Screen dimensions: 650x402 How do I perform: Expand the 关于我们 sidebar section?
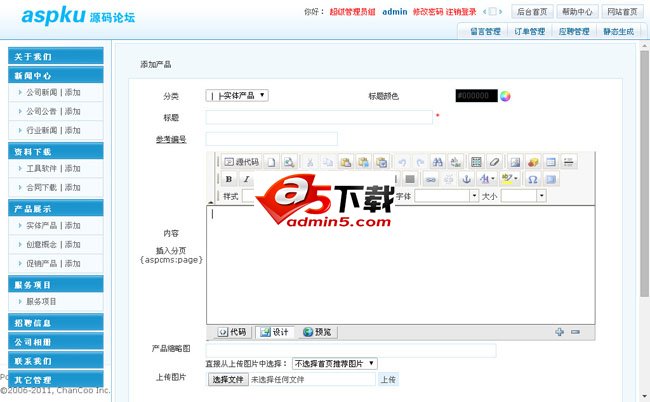click(56, 56)
